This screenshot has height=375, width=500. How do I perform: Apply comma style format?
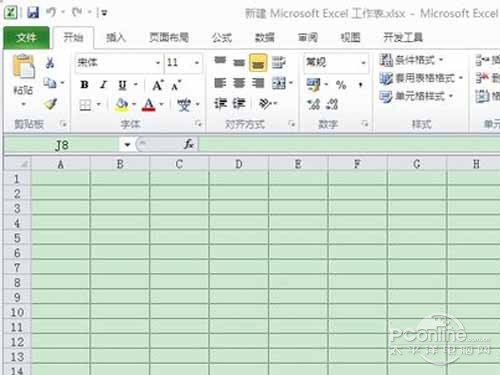[x=360, y=85]
